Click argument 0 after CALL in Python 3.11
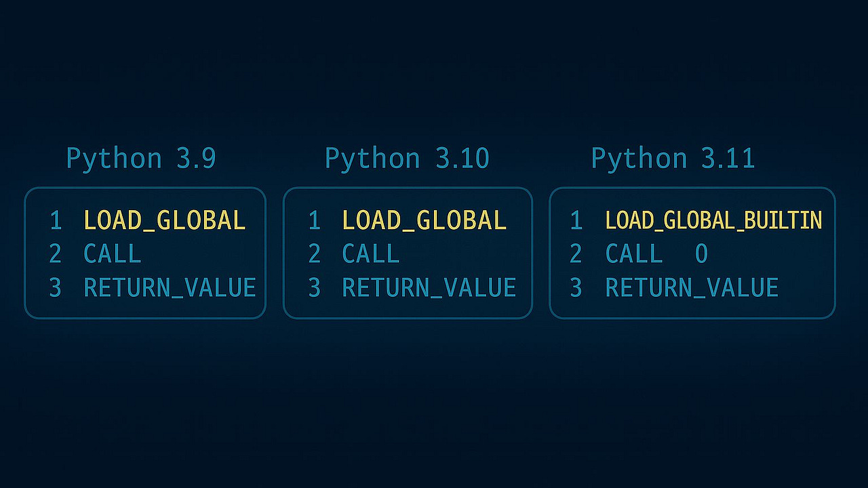The height and width of the screenshot is (488, 868). (x=702, y=254)
